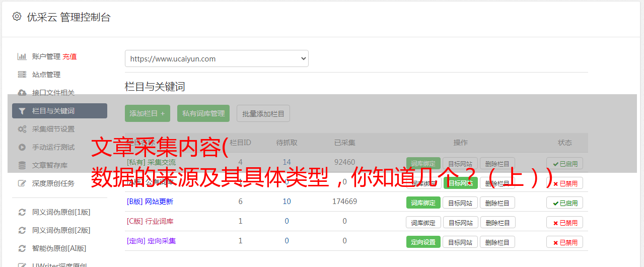Viewport: 644px width, 267px height.
Task: Click the gear icon beside 优采云 管理控制台
Action: 17,17
